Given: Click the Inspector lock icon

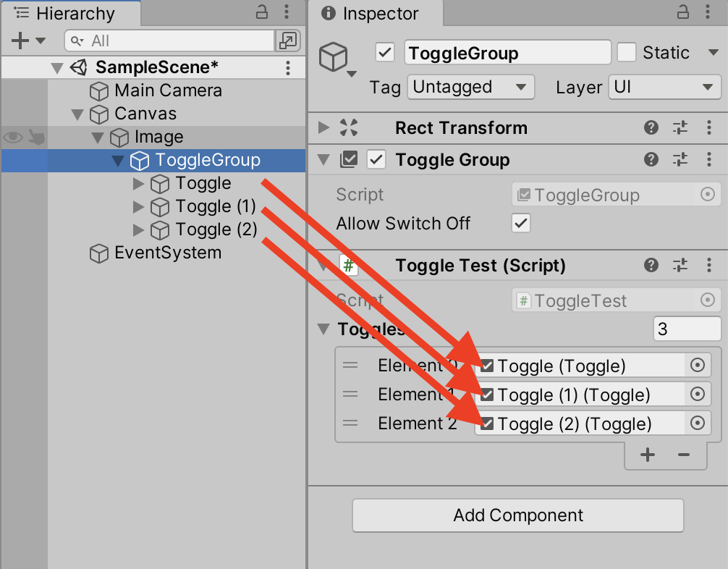Looking at the screenshot, I should (683, 13).
